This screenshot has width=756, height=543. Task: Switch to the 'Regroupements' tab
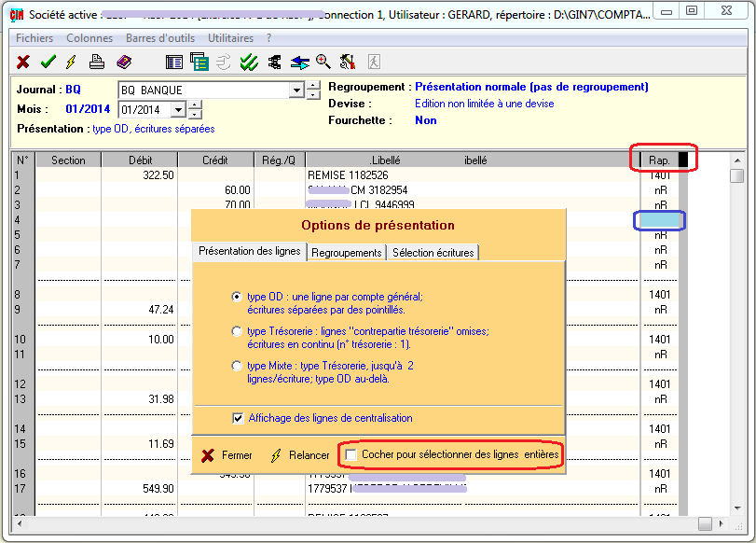pos(346,253)
